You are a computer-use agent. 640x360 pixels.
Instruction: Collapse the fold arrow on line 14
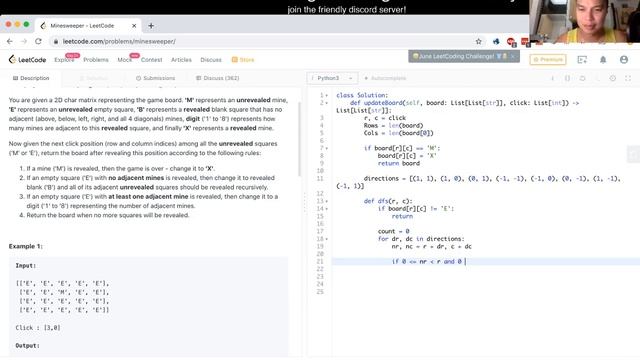(327, 209)
